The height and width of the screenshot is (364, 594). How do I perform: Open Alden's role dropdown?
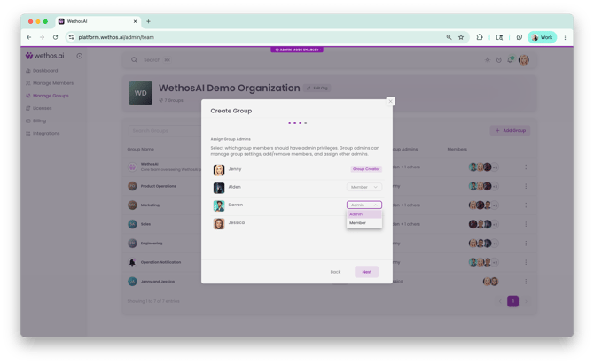click(x=363, y=187)
